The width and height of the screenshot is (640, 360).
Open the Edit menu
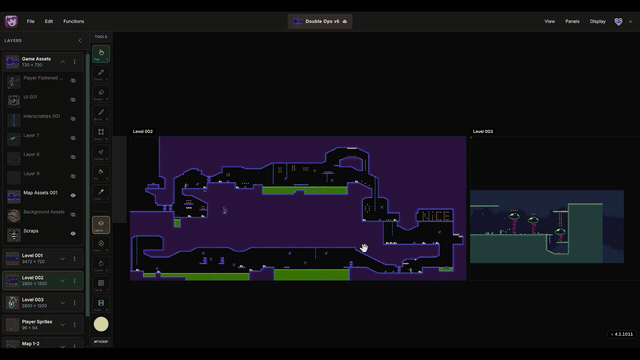click(x=49, y=21)
